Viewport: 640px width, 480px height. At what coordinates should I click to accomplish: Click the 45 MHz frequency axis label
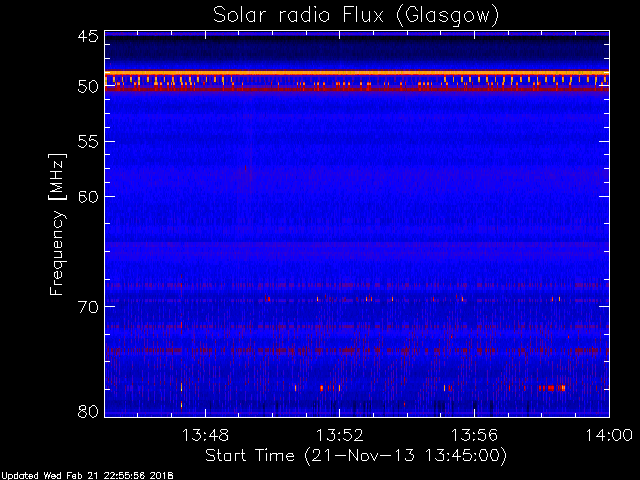pos(88,37)
